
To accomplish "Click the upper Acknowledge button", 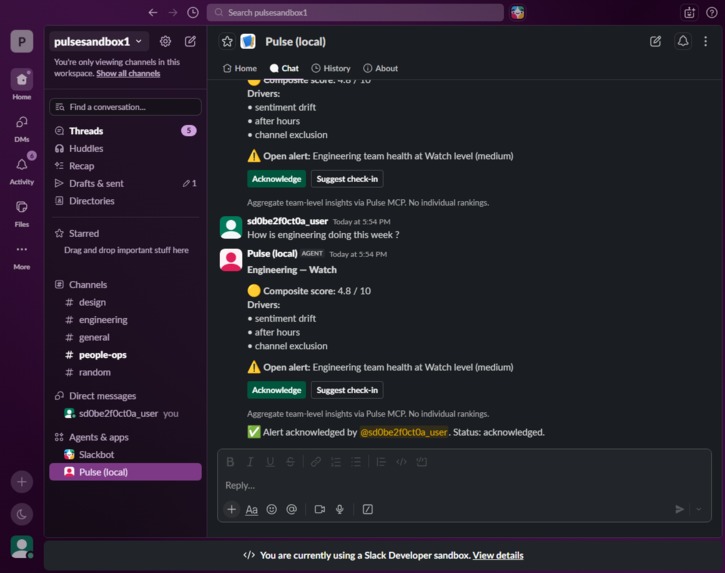I will [x=276, y=179].
